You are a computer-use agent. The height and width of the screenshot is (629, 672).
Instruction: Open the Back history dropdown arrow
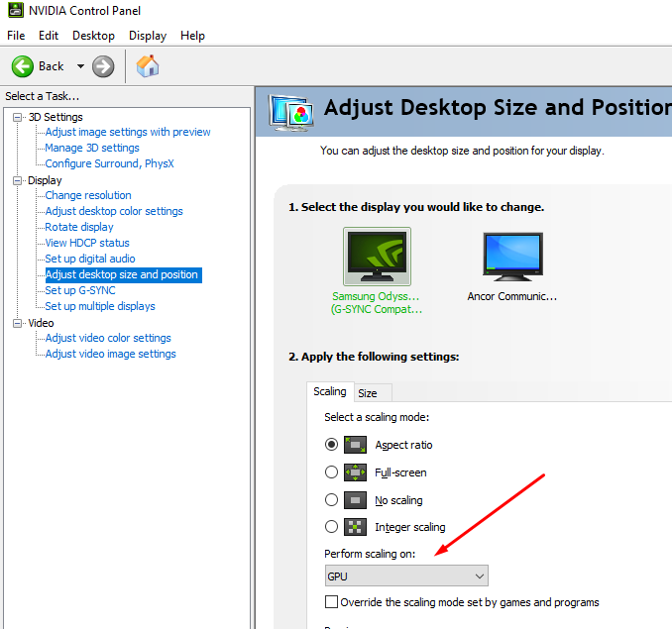click(80, 66)
